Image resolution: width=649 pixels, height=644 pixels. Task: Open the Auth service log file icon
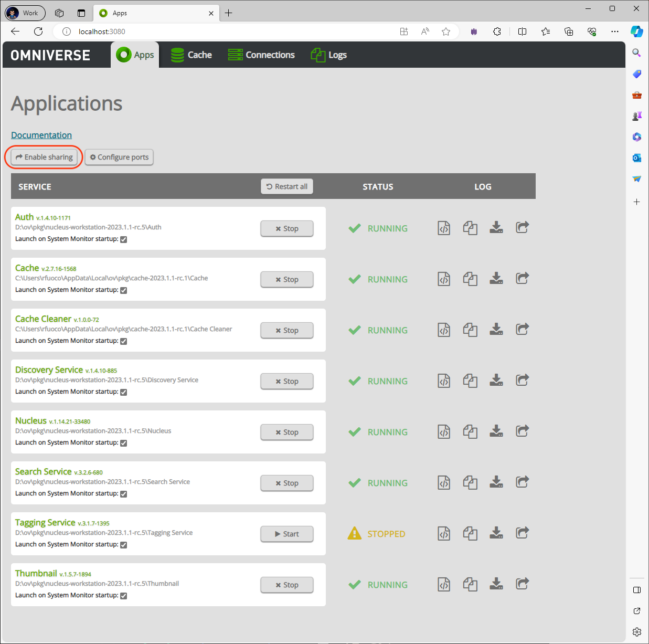click(444, 228)
